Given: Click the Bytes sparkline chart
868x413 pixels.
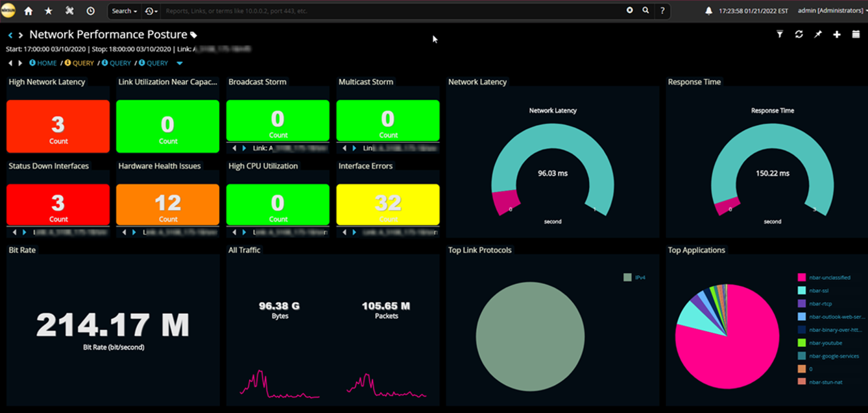Looking at the screenshot, I should (x=280, y=384).
